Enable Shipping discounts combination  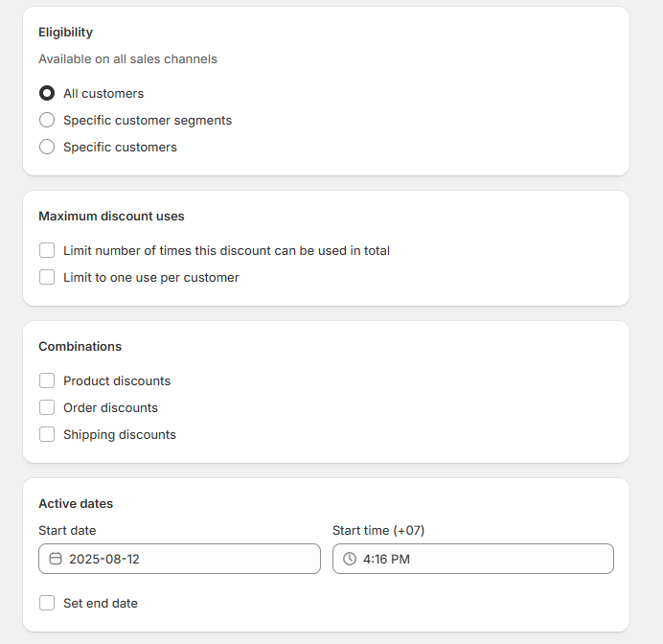(47, 434)
